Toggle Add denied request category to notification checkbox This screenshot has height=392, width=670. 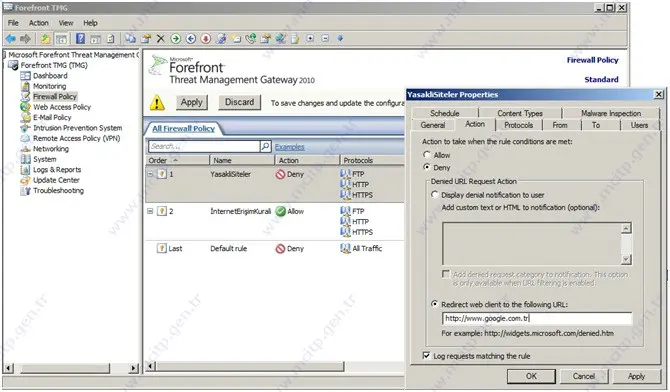(x=446, y=274)
